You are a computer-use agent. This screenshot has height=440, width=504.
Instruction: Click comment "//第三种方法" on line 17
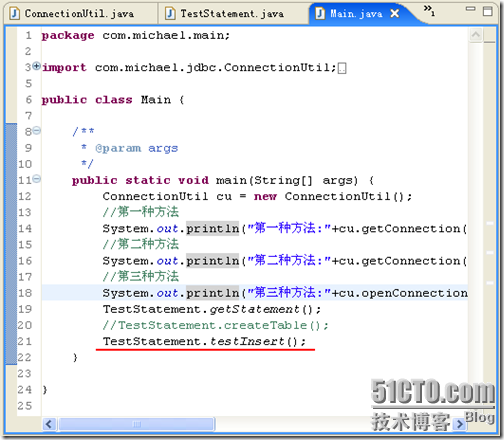coord(141,277)
